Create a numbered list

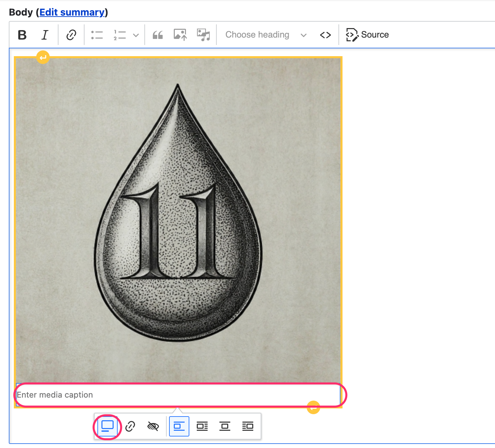point(119,34)
